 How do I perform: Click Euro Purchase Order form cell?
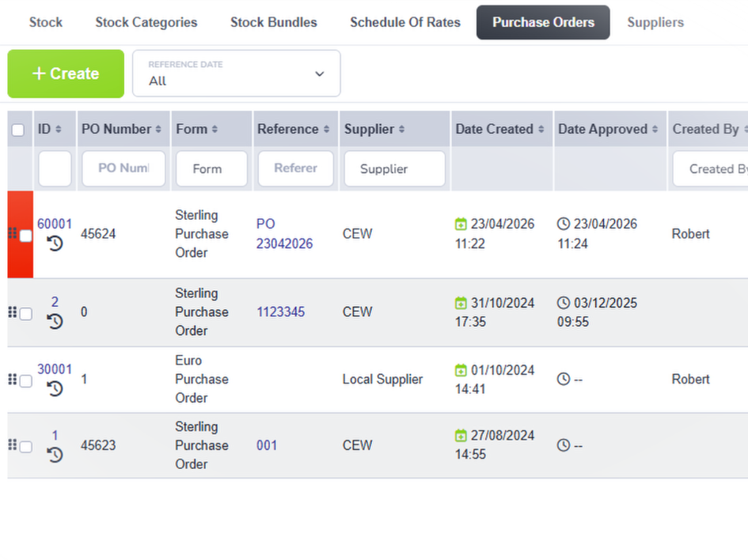point(202,380)
